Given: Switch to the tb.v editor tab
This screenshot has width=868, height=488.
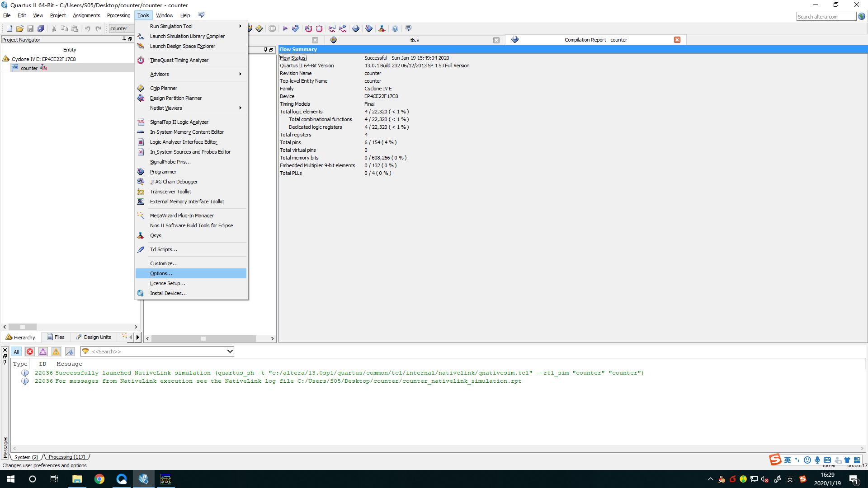Looking at the screenshot, I should click(415, 40).
